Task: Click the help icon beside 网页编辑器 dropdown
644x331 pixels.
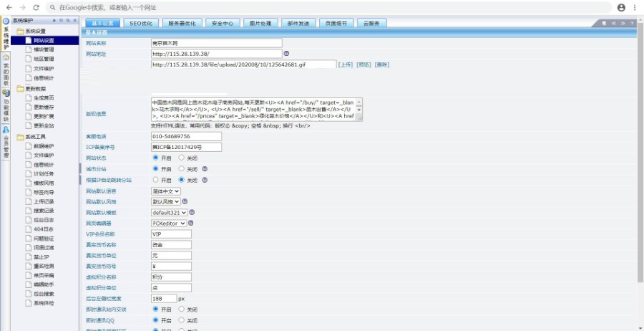Action: click(192, 223)
